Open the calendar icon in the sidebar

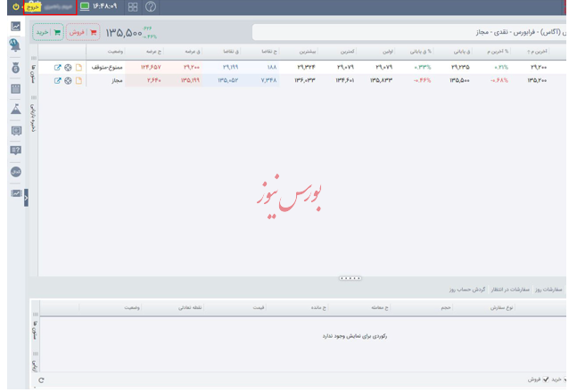point(15,88)
